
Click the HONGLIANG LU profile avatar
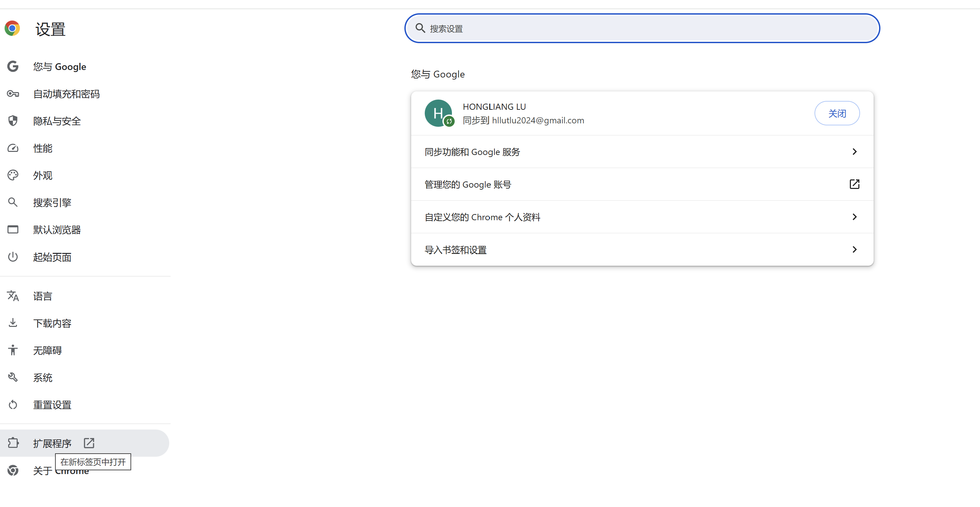click(438, 113)
